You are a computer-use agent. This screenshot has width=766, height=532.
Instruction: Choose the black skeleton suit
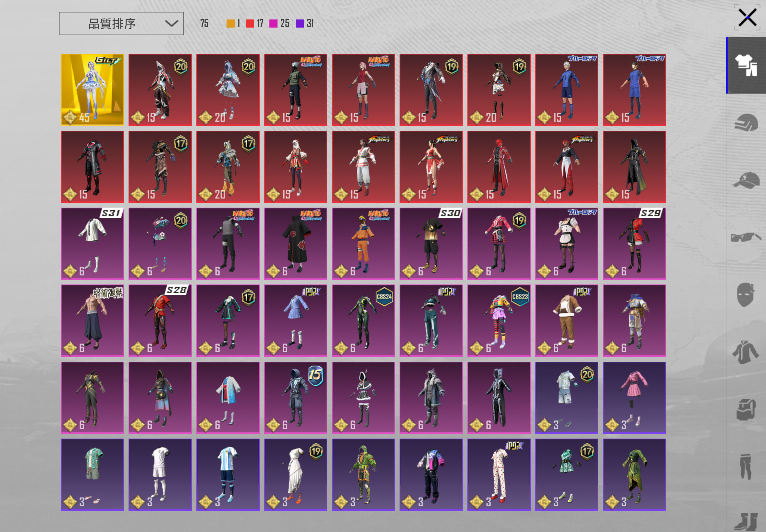pos(499,398)
